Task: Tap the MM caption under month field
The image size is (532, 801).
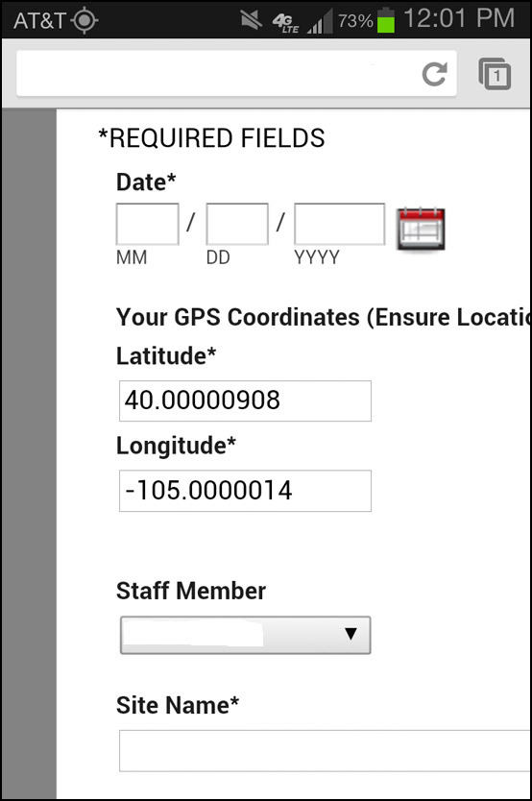Action: click(132, 257)
